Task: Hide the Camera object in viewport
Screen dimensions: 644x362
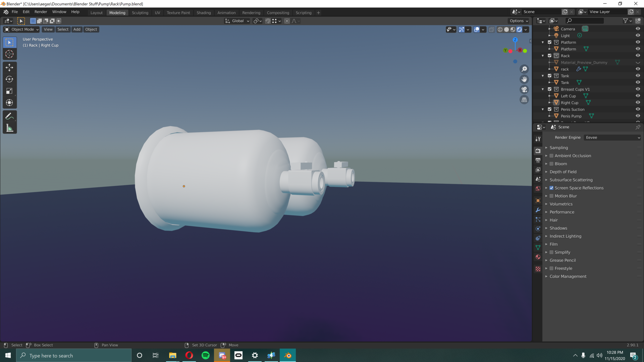Action: [x=638, y=29]
